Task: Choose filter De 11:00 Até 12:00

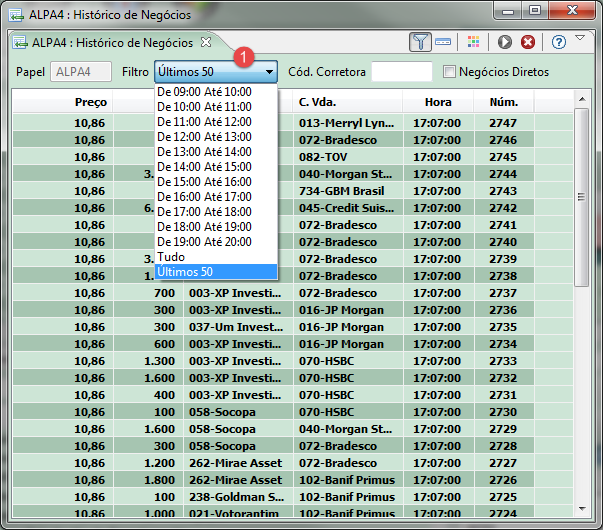Action: [x=216, y=122]
